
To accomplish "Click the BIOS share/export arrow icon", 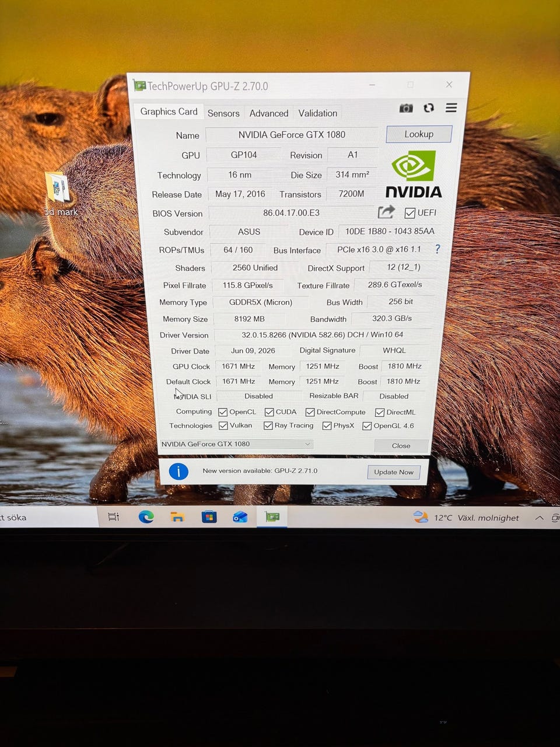I will click(x=386, y=212).
